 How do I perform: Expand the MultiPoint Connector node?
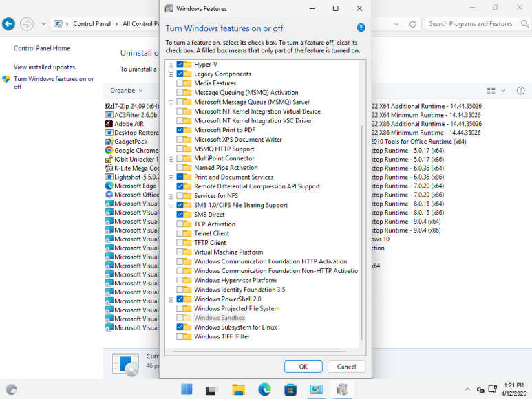pos(171,159)
